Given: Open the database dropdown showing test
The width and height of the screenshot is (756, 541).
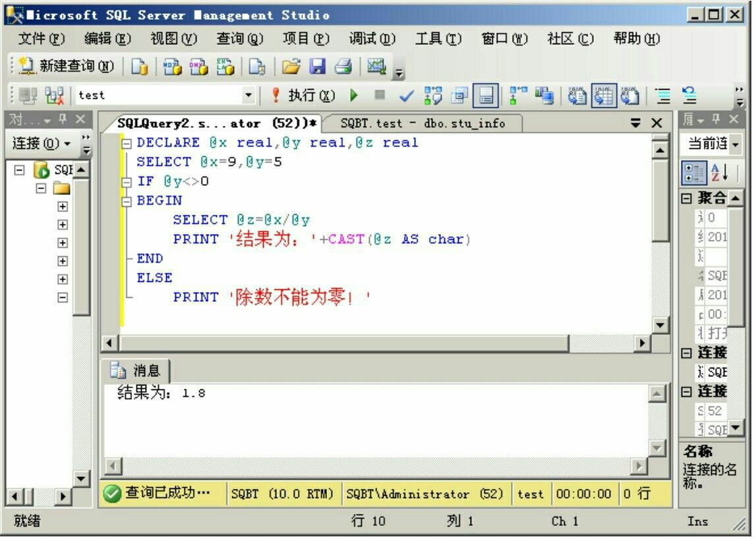Looking at the screenshot, I should coord(248,94).
